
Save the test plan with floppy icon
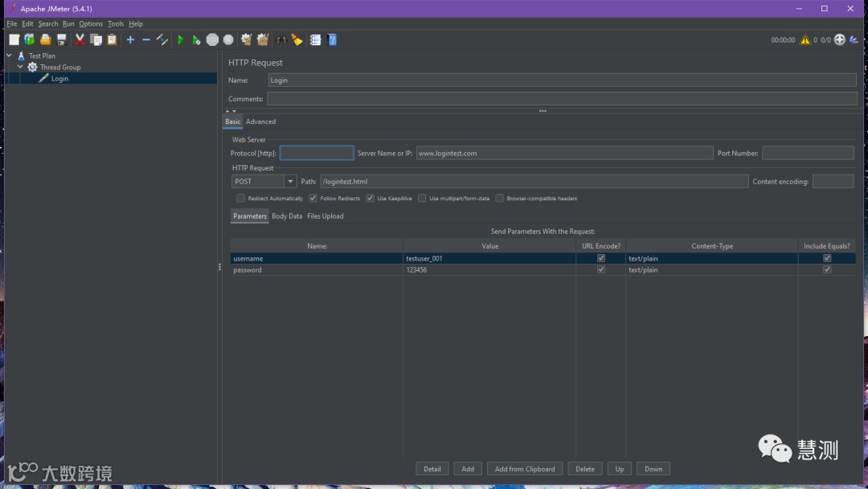coord(61,39)
